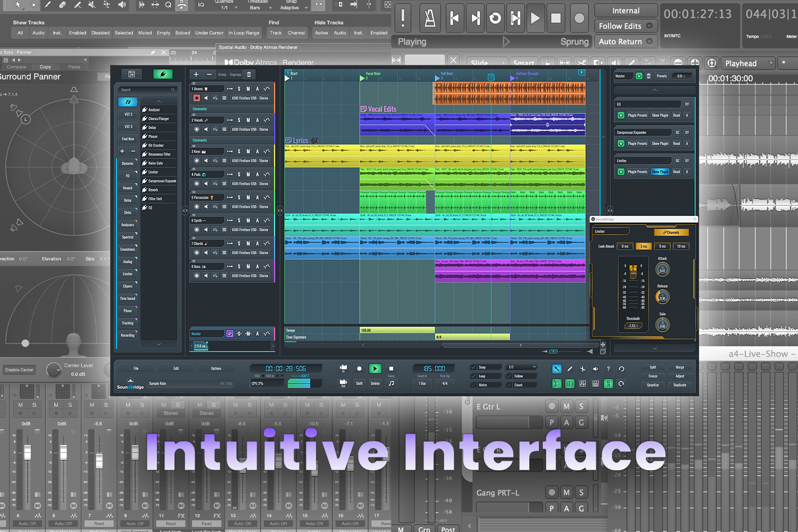Image resolution: width=798 pixels, height=532 pixels.
Task: Open the Options menu in SoundBridge
Action: pos(216,368)
